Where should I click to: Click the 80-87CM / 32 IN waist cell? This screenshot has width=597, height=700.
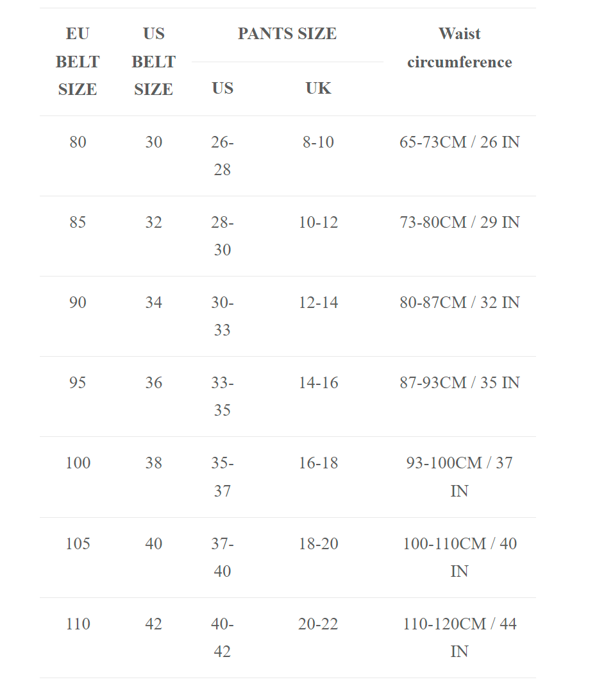(x=459, y=303)
